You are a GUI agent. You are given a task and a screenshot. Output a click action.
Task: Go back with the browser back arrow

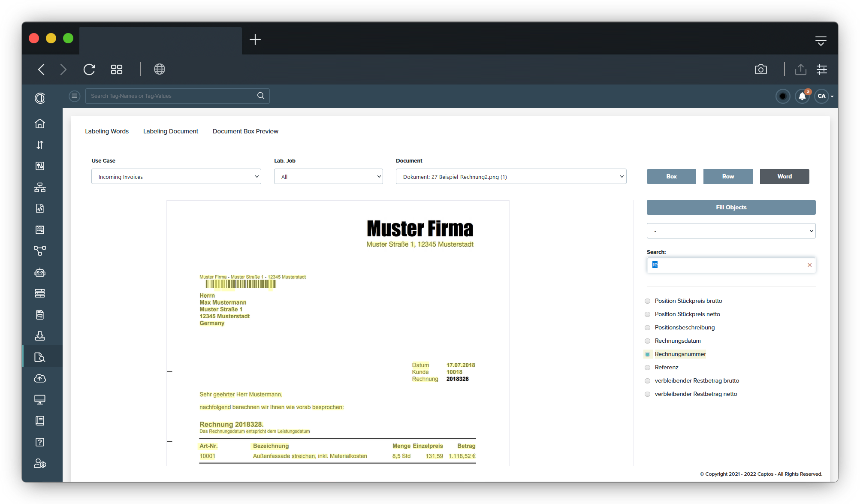42,69
